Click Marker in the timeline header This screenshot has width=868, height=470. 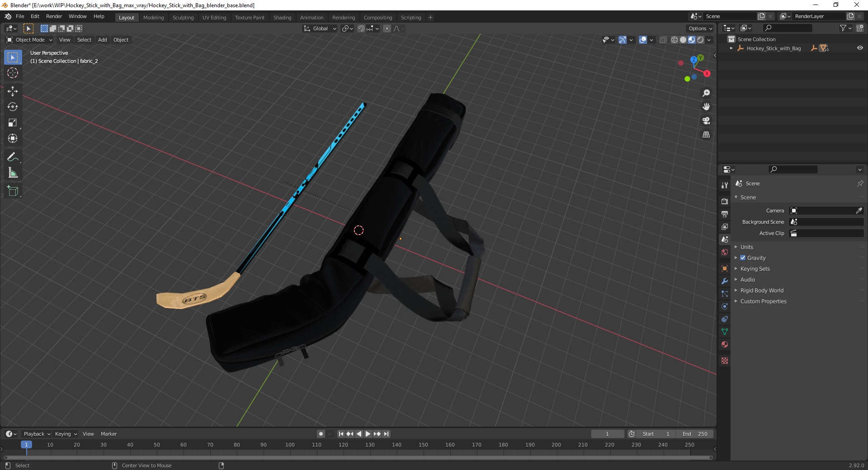coord(108,434)
